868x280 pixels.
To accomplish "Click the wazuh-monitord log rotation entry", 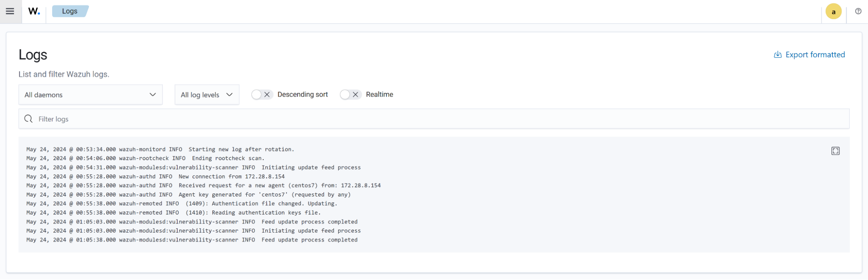I will (x=160, y=149).
